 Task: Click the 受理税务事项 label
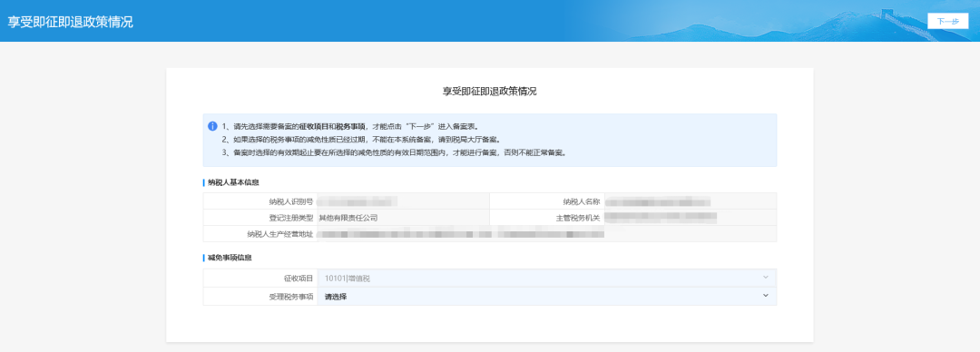[290, 297]
